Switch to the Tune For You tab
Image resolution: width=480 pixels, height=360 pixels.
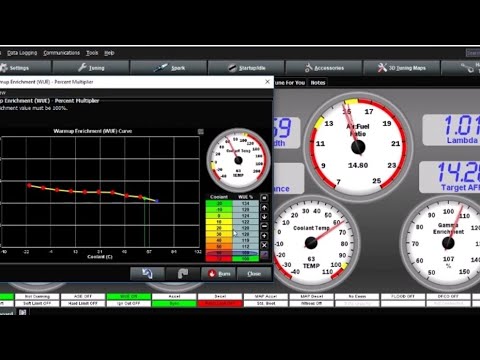coord(290,83)
